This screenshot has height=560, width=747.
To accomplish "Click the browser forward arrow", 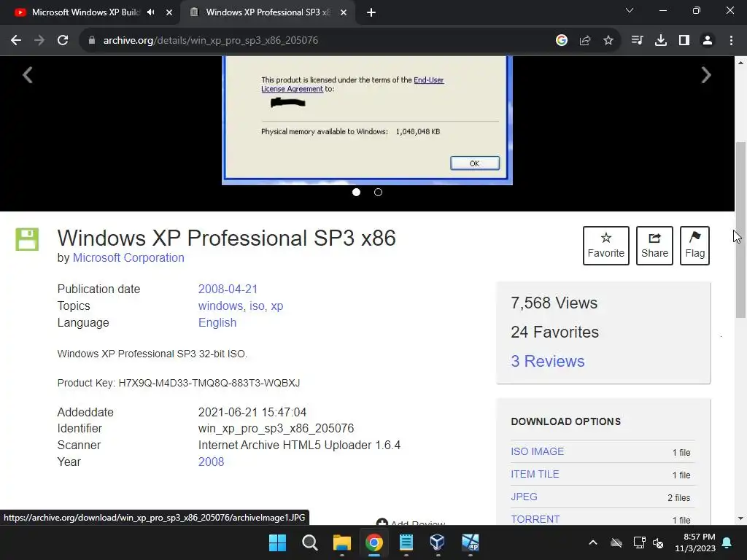I will (x=39, y=41).
